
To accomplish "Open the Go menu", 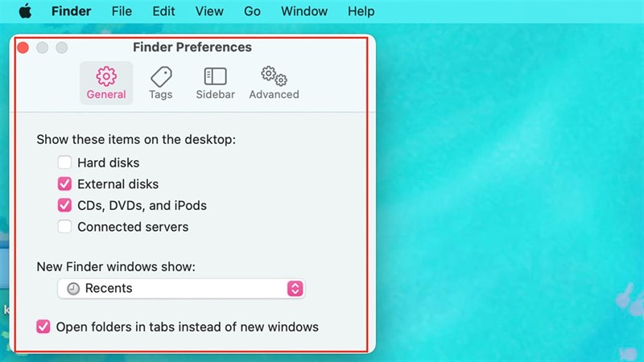I will 252,11.
